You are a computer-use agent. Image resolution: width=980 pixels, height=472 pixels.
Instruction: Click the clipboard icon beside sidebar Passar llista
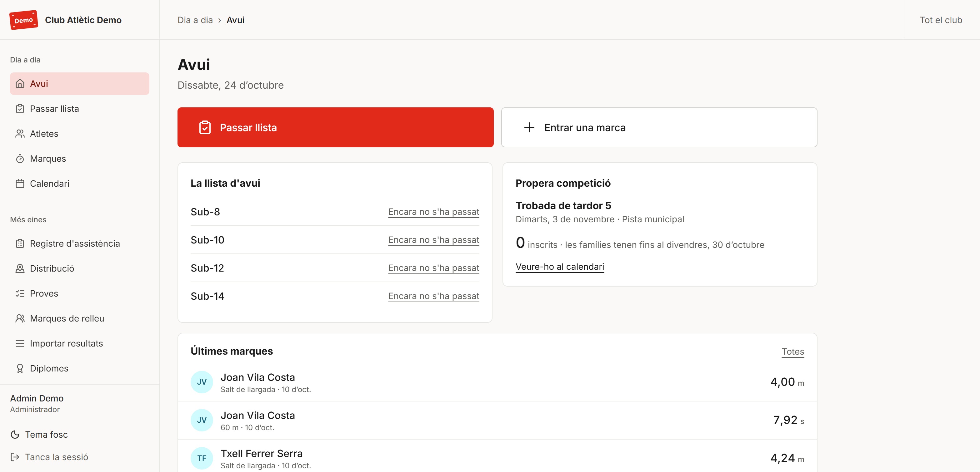(20, 109)
